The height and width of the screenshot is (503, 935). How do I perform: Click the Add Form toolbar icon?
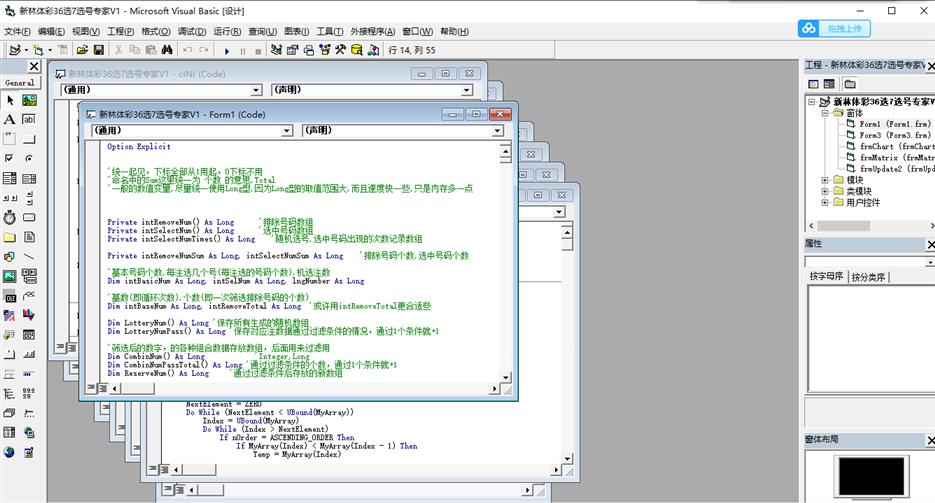click(39, 50)
